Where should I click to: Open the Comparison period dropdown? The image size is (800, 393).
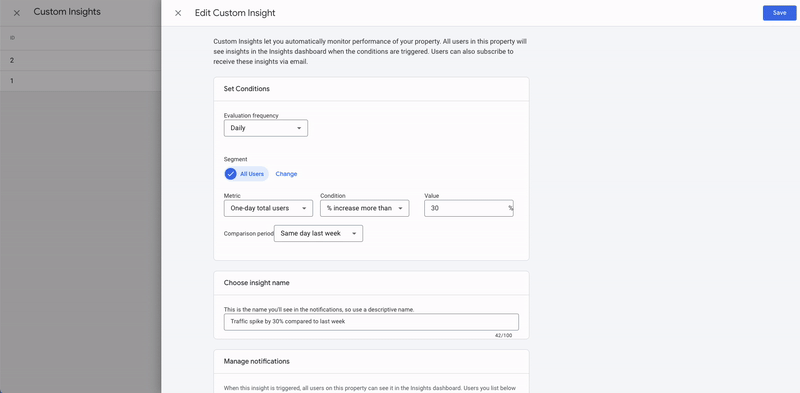(x=318, y=234)
